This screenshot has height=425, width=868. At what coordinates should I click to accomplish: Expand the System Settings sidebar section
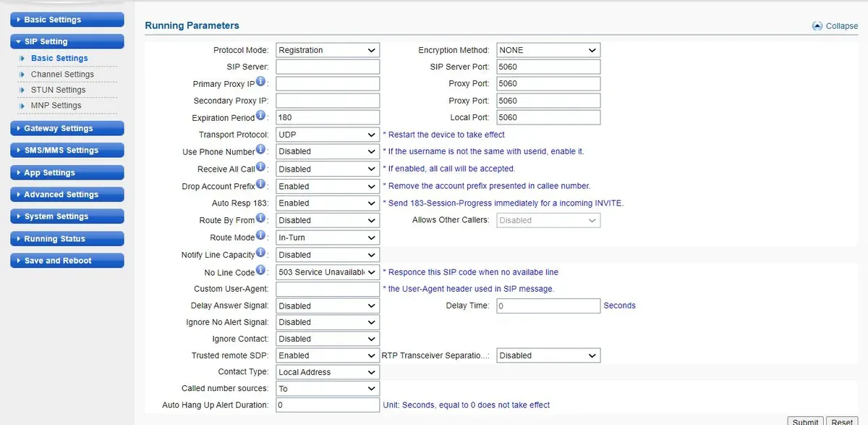coord(67,216)
